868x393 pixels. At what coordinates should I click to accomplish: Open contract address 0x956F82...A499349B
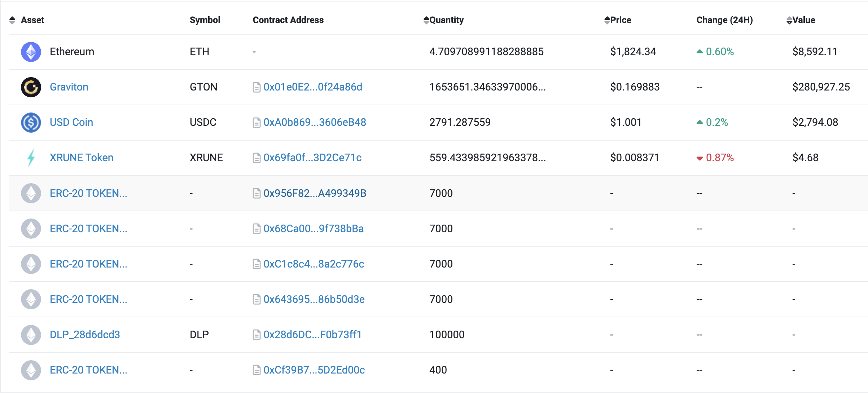click(315, 194)
